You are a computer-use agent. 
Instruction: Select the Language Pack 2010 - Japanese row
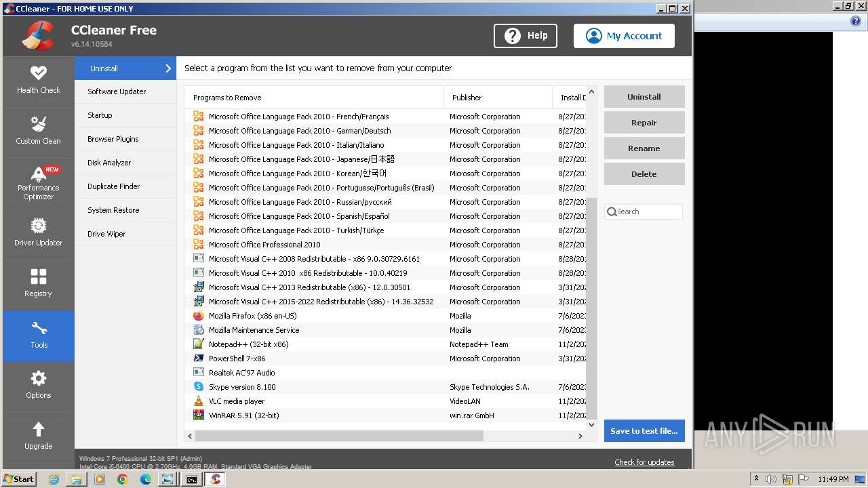[385, 159]
